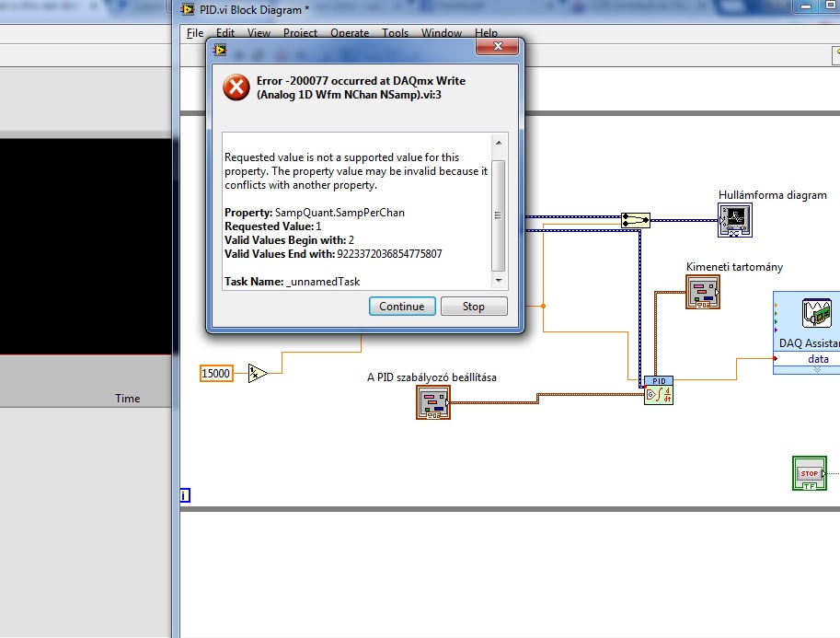Open the Tools menu
The image size is (840, 638).
tap(396, 33)
